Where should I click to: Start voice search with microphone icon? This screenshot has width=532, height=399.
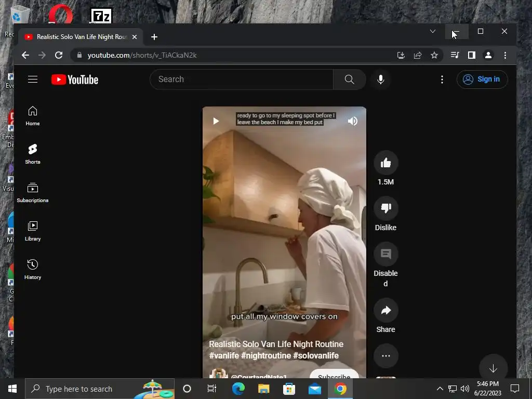(381, 79)
